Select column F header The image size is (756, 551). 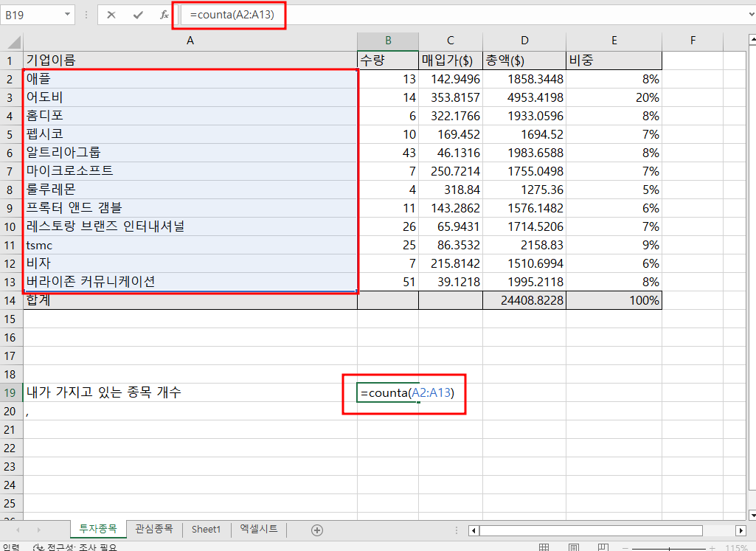[x=693, y=41]
